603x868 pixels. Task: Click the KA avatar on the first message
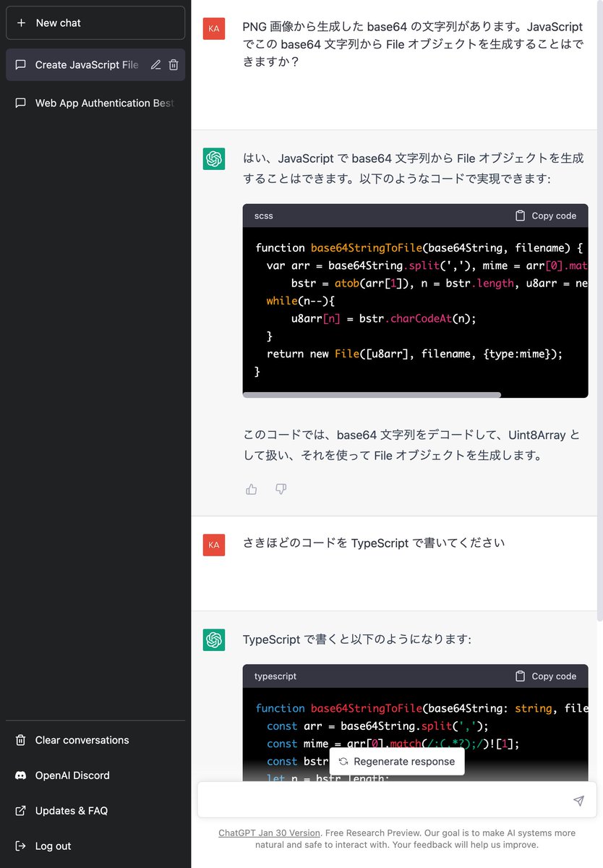coord(214,28)
